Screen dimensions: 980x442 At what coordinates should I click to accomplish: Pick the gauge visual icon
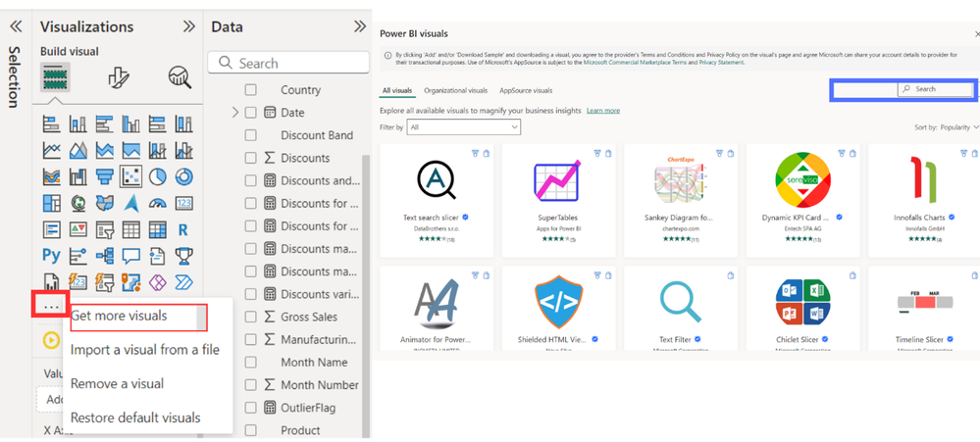pos(158,203)
